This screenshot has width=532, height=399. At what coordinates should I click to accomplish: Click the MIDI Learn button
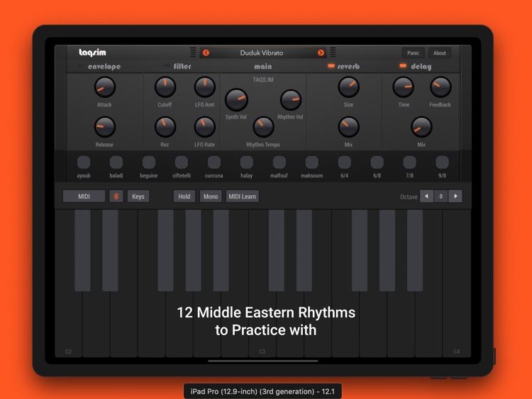243,196
